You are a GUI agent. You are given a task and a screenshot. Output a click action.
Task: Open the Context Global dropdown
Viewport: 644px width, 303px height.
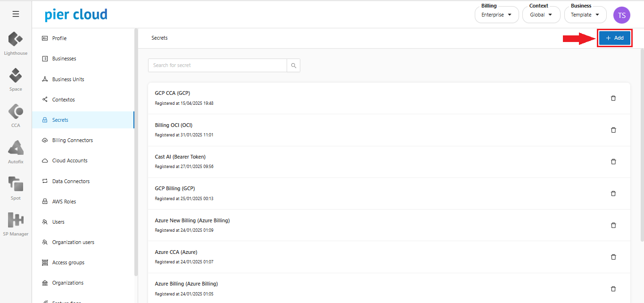541,15
